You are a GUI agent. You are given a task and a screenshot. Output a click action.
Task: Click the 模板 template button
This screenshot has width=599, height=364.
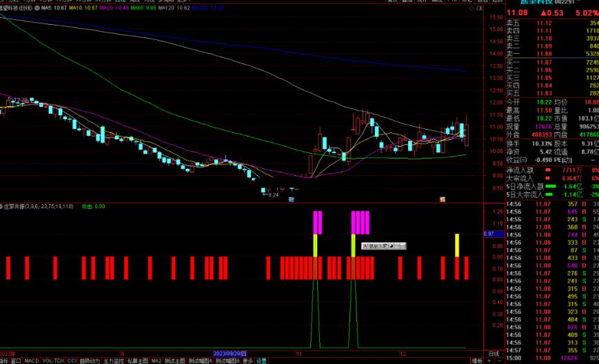[477, 361]
